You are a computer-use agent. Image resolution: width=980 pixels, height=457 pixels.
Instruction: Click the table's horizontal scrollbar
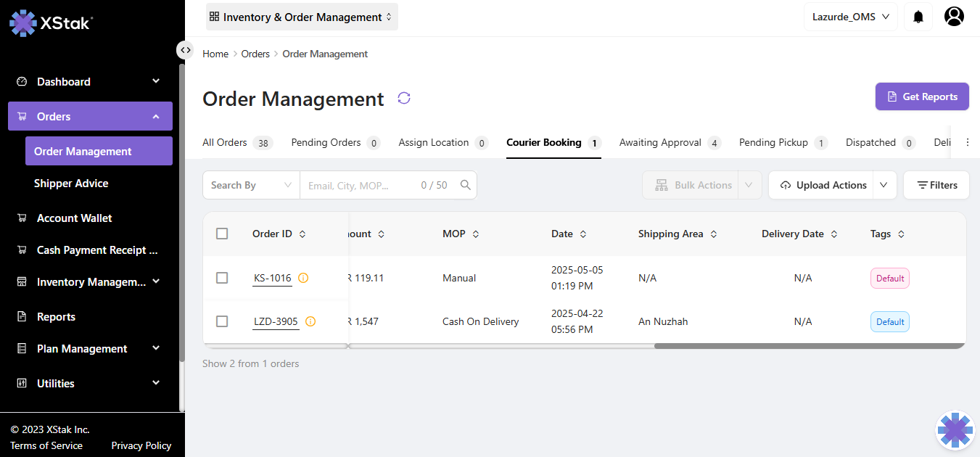click(x=809, y=346)
